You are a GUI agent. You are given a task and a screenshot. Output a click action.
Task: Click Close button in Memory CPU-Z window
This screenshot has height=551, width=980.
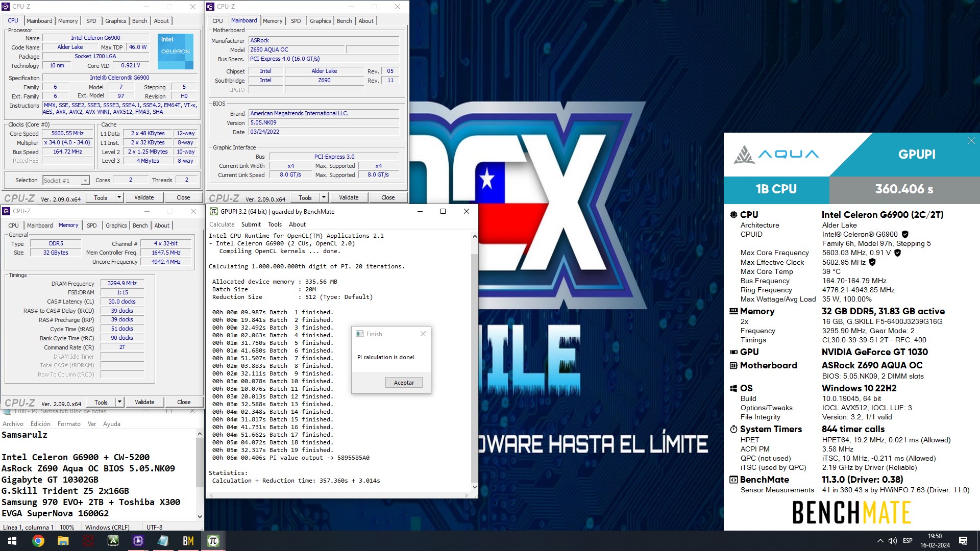coord(184,402)
